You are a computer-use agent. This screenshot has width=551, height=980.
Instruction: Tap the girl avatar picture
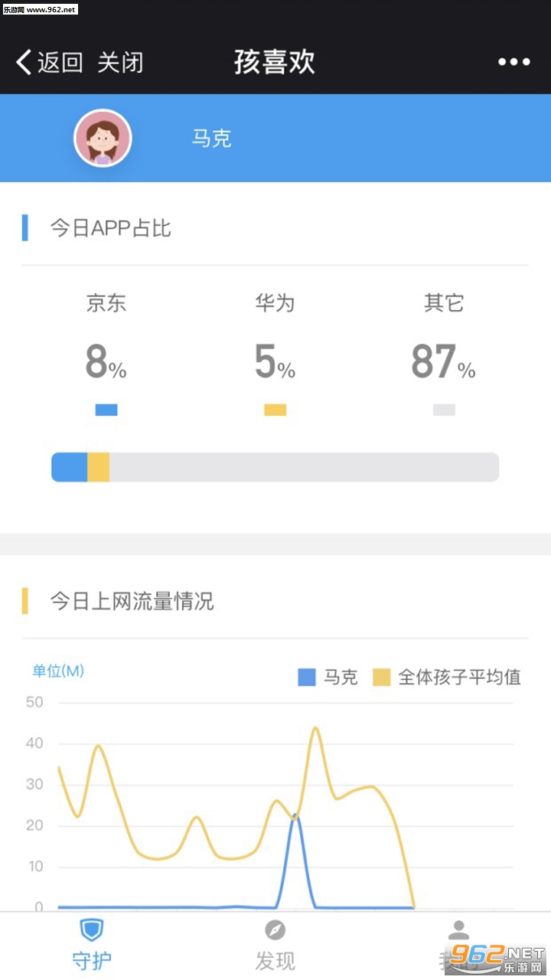[103, 139]
